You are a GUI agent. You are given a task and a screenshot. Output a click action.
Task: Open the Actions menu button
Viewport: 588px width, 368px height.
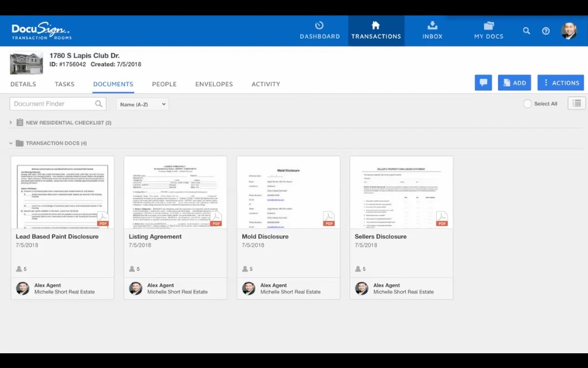coord(560,82)
